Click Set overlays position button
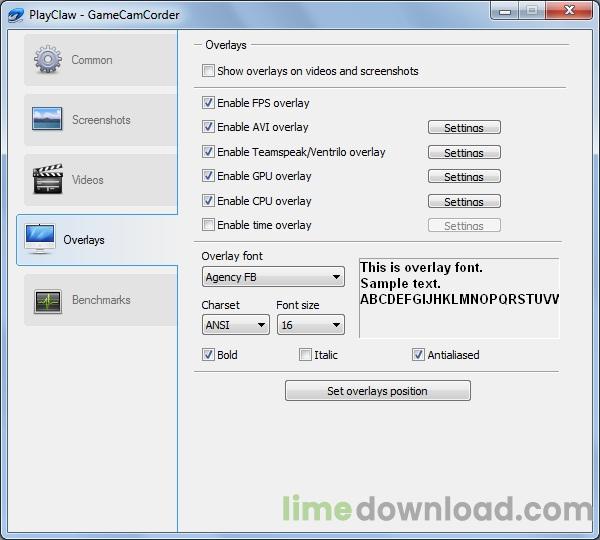 [378, 391]
